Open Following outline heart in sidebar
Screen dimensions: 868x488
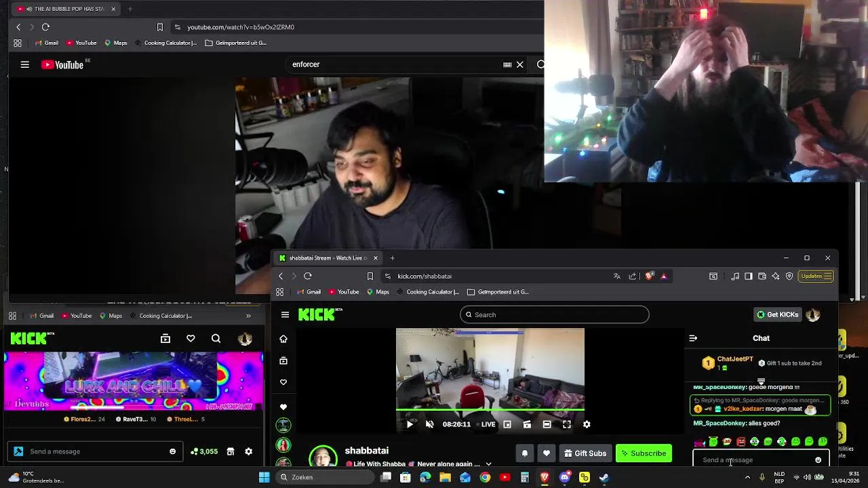click(283, 382)
